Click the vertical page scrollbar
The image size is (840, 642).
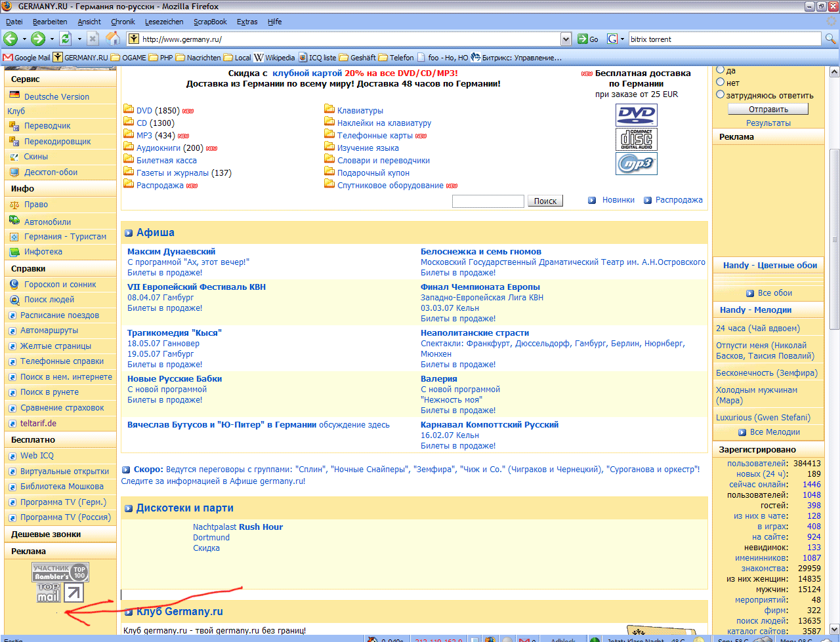pos(834,239)
